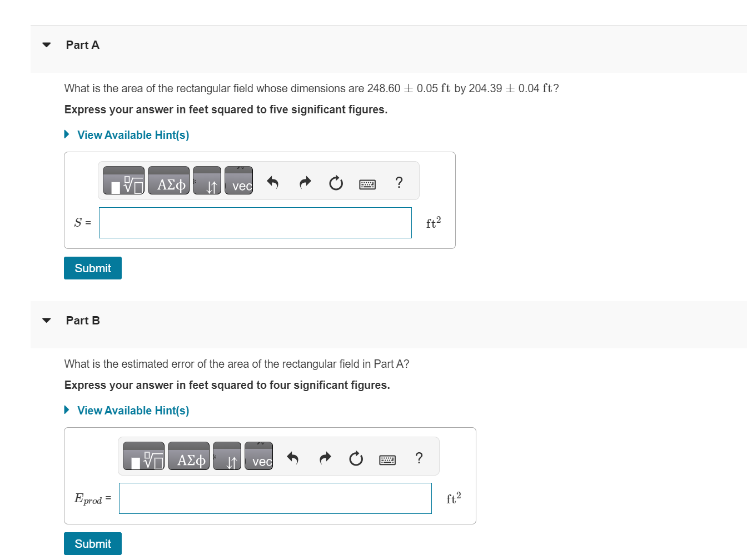Click the undo icon in Part B toolbar
This screenshot has height=560, width=747.
(x=292, y=458)
